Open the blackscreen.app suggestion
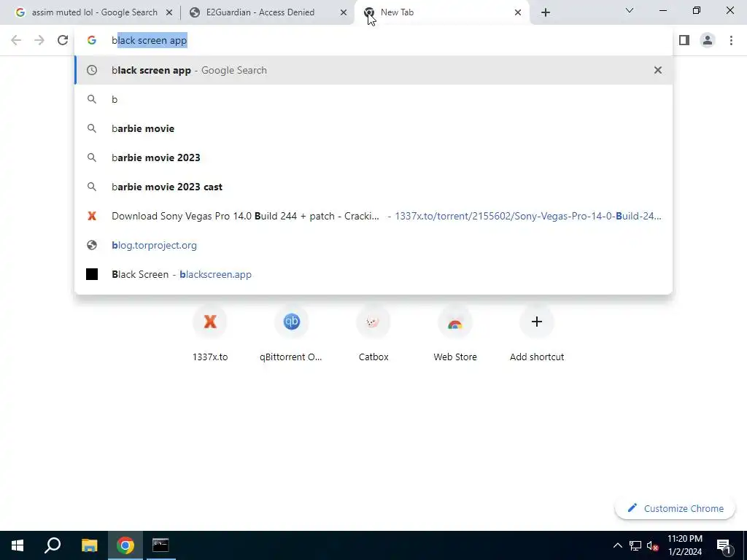 pos(373,274)
